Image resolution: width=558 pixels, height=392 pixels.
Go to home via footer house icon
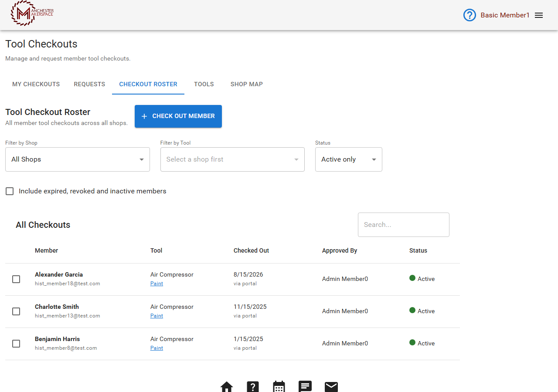click(227, 387)
